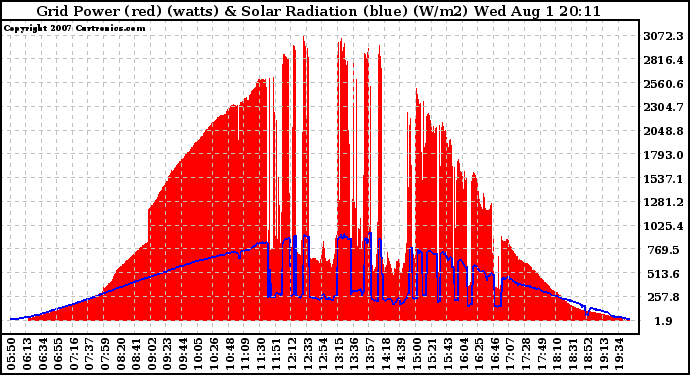Click the 10:48 time label
Screen dimensions: 690x375
click(x=230, y=354)
